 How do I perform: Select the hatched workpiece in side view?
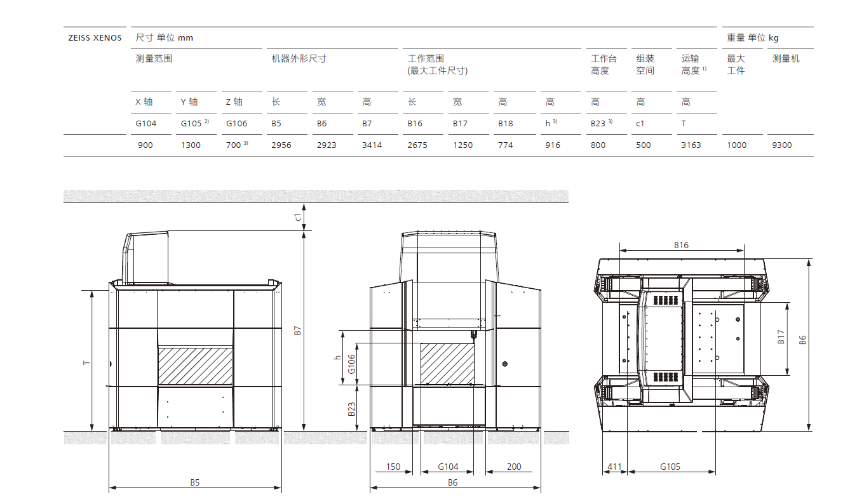[195, 365]
